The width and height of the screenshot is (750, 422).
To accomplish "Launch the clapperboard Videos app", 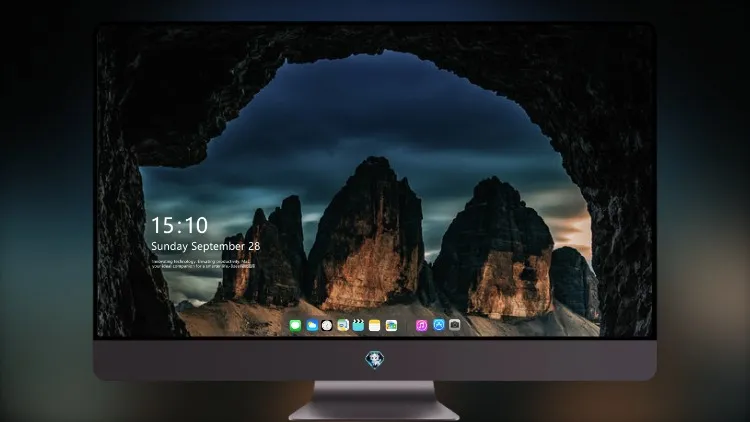I will [358, 326].
